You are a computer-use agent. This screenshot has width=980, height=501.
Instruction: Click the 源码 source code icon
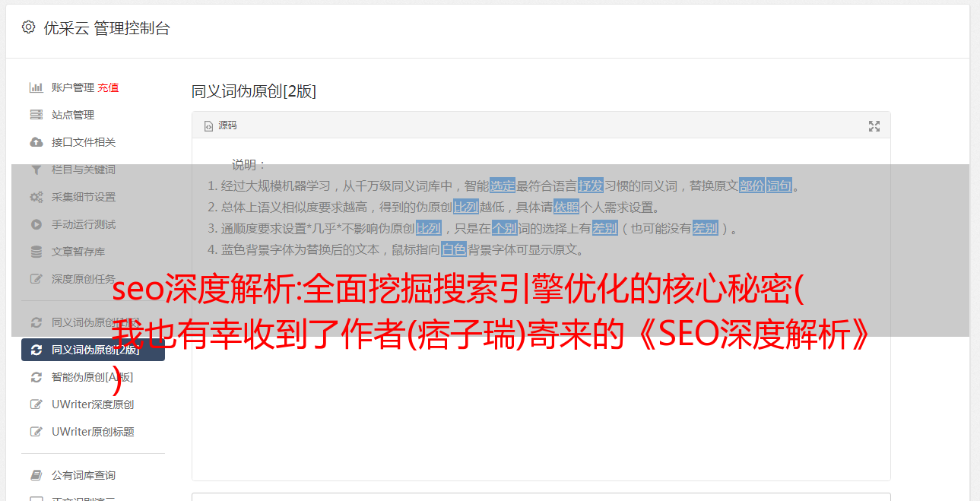[x=208, y=126]
